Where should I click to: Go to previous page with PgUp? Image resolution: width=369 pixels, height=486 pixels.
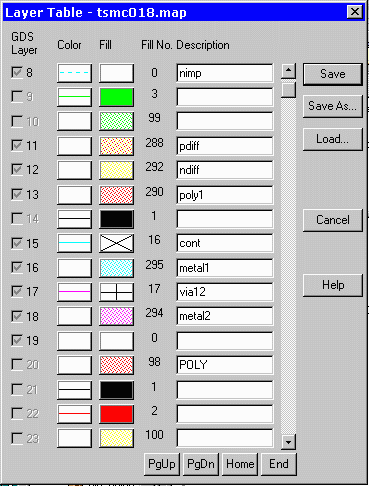point(162,464)
